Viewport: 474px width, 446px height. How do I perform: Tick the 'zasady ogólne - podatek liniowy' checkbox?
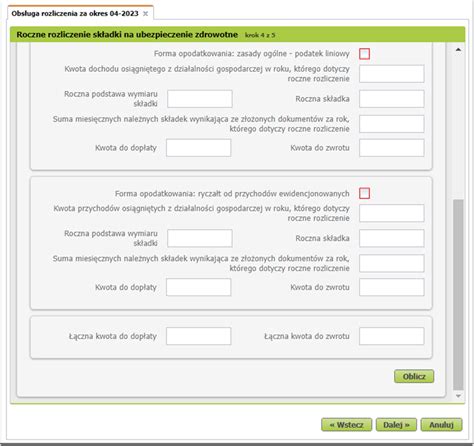[x=364, y=54]
